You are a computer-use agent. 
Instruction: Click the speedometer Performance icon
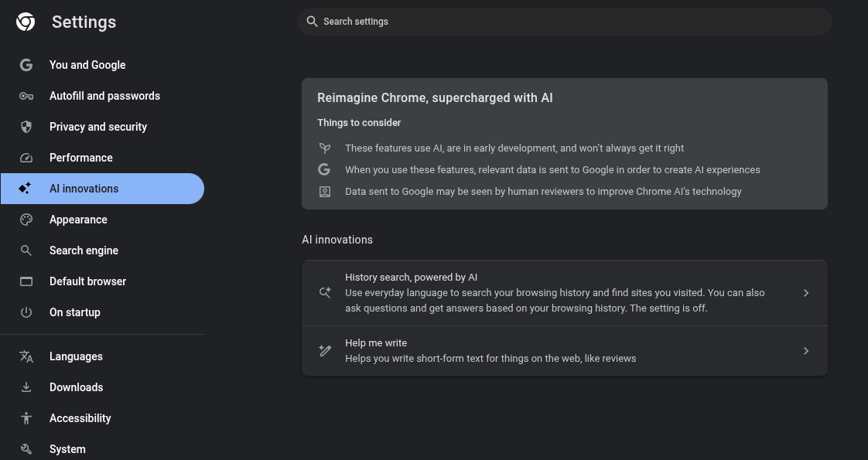[x=26, y=158]
